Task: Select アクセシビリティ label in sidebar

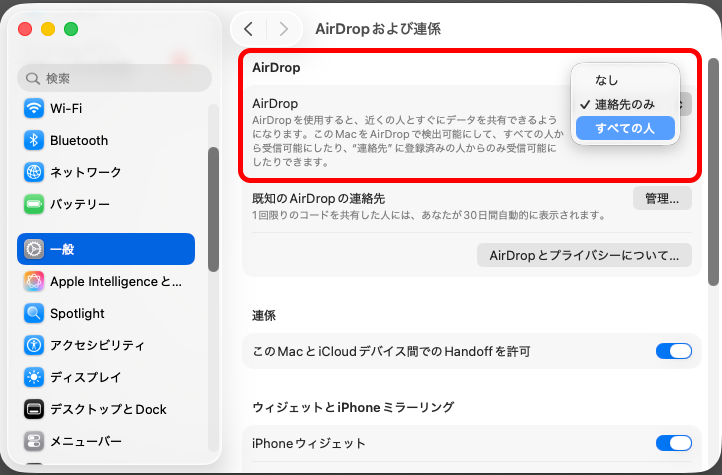Action: coord(98,345)
